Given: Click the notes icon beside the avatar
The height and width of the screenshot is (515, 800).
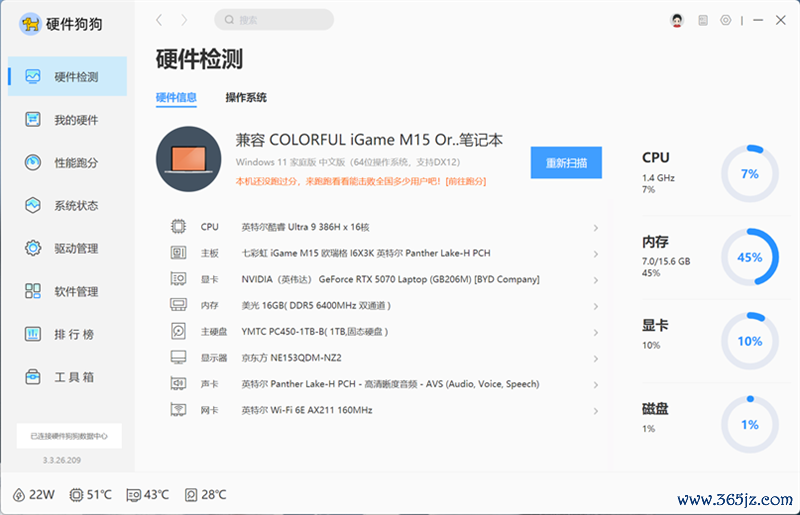Looking at the screenshot, I should click(x=703, y=20).
